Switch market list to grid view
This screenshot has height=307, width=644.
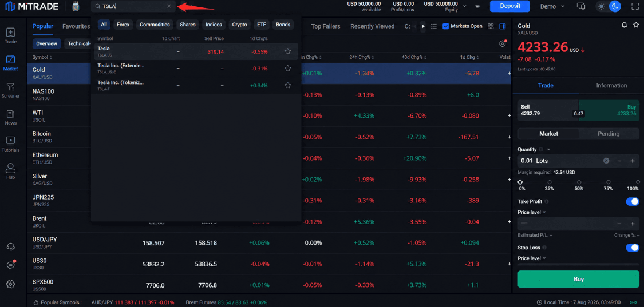(x=491, y=26)
